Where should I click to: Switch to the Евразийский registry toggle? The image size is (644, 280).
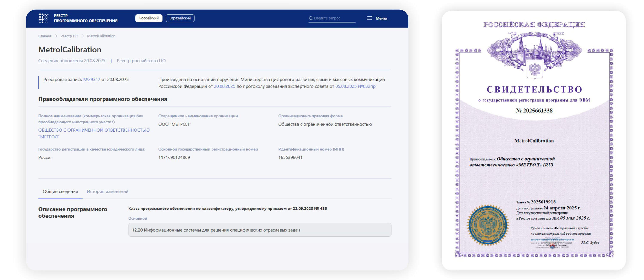(x=180, y=18)
